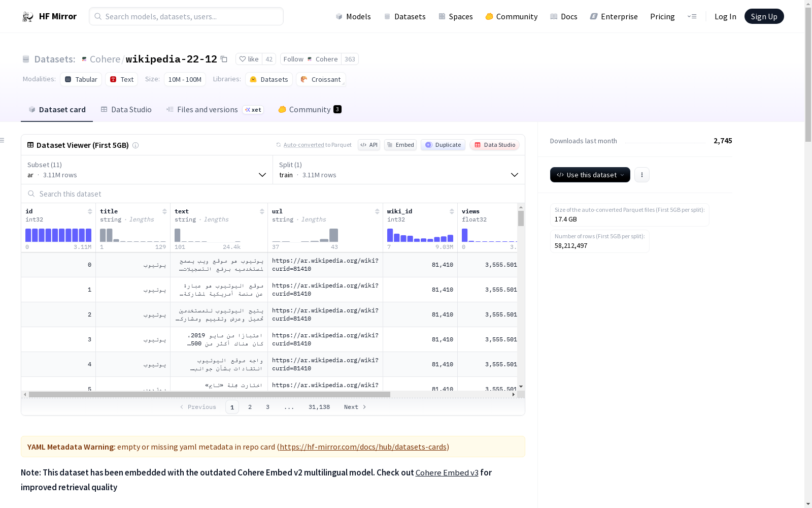The width and height of the screenshot is (812, 508).
Task: Click the Duplicate button
Action: 443,145
